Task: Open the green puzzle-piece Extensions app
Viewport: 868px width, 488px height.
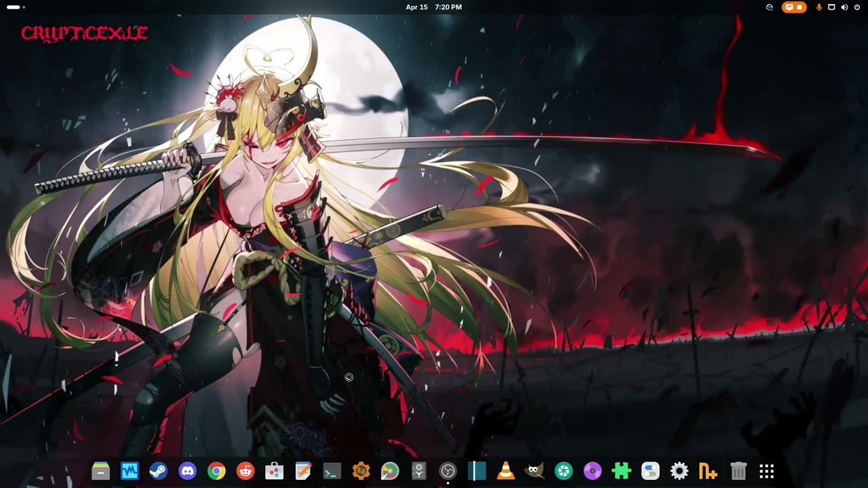Action: [621, 471]
